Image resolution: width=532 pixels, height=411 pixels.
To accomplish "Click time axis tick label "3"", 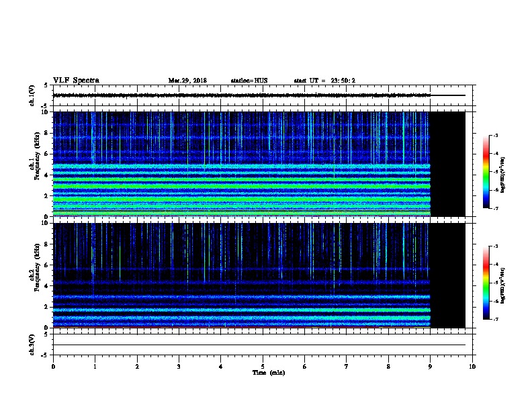I will [179, 367].
